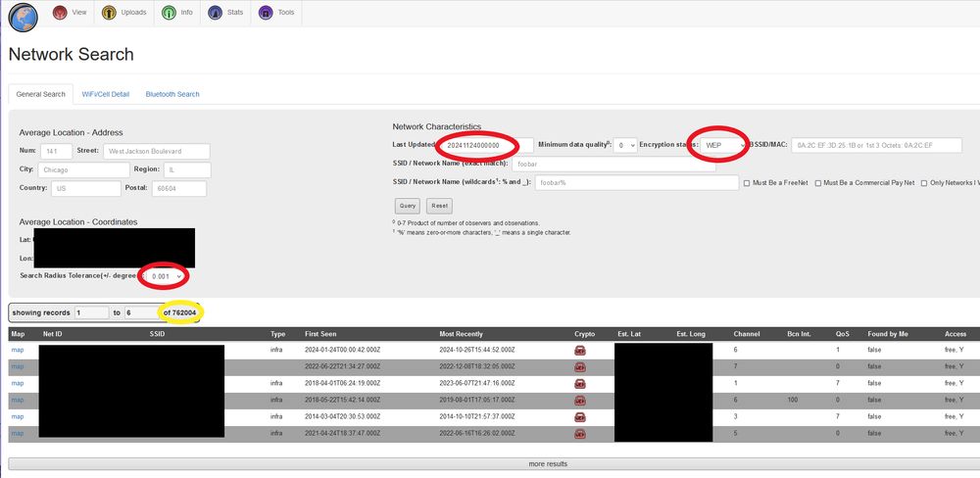Click the Channel column header
The image size is (980, 478).
(746, 334)
